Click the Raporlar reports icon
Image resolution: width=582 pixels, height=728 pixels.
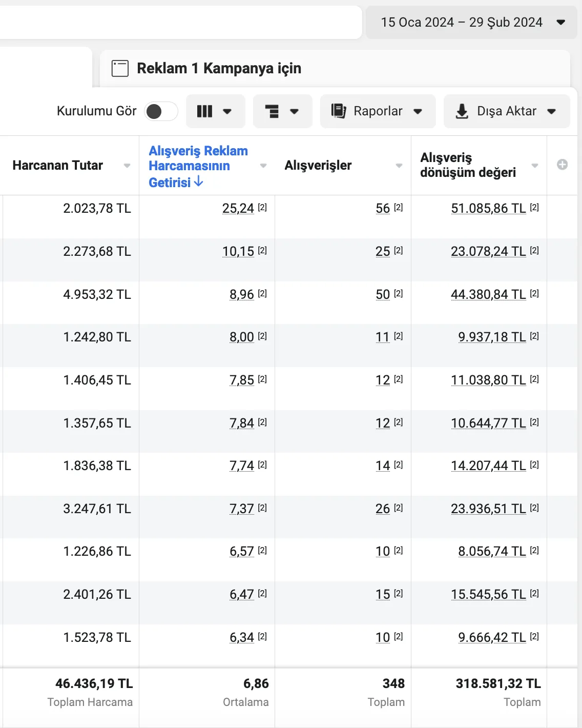pos(338,111)
